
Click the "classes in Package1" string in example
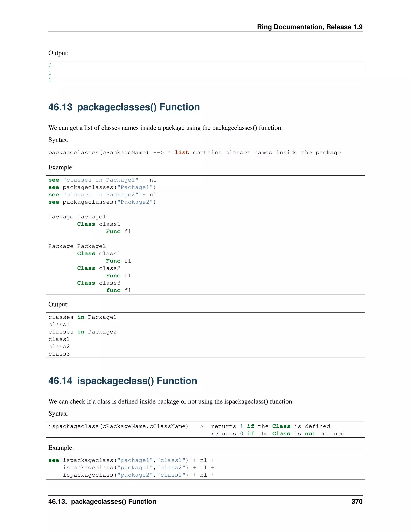point(101,180)
